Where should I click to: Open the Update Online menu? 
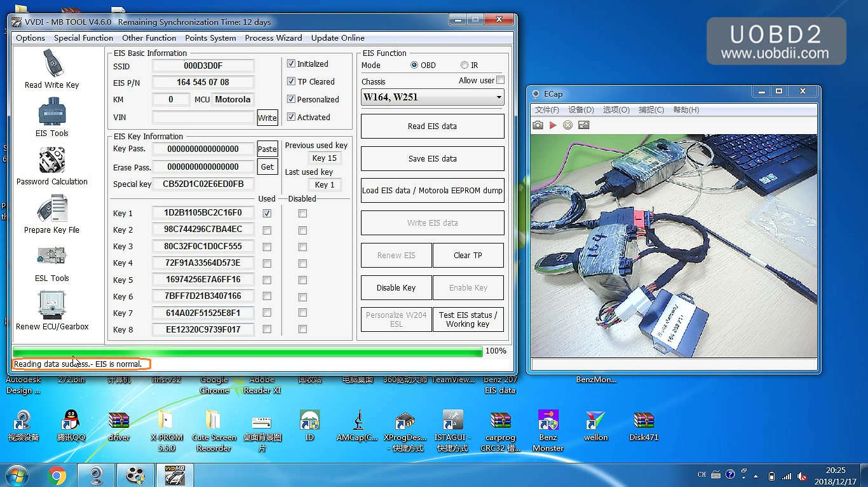337,38
